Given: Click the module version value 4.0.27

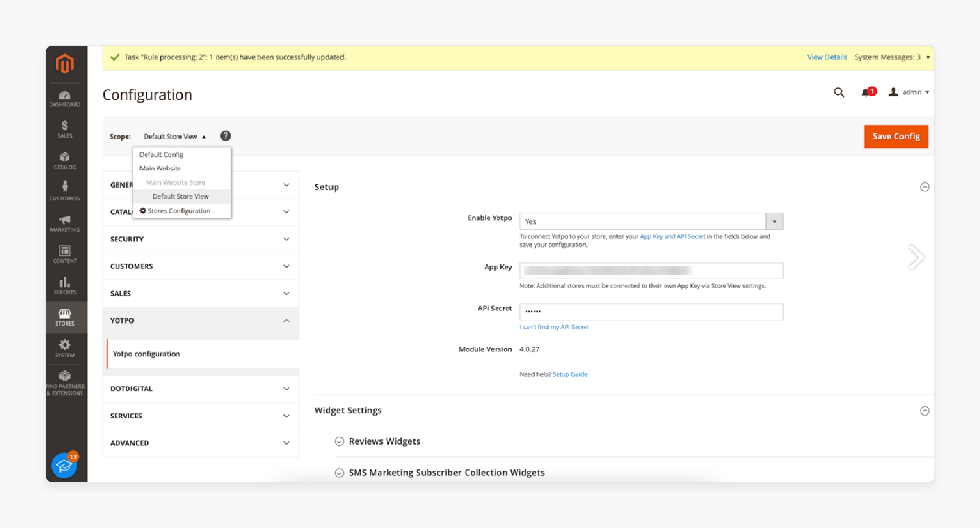Looking at the screenshot, I should pyautogui.click(x=529, y=349).
